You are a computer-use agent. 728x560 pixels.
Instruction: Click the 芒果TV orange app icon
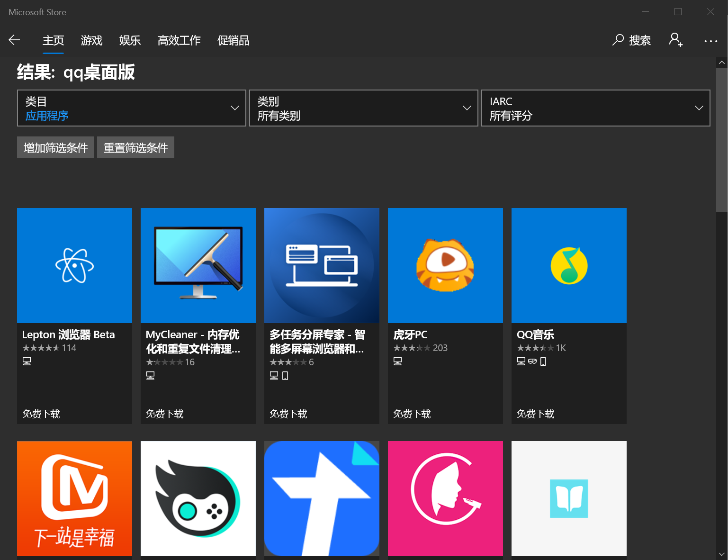click(74, 498)
